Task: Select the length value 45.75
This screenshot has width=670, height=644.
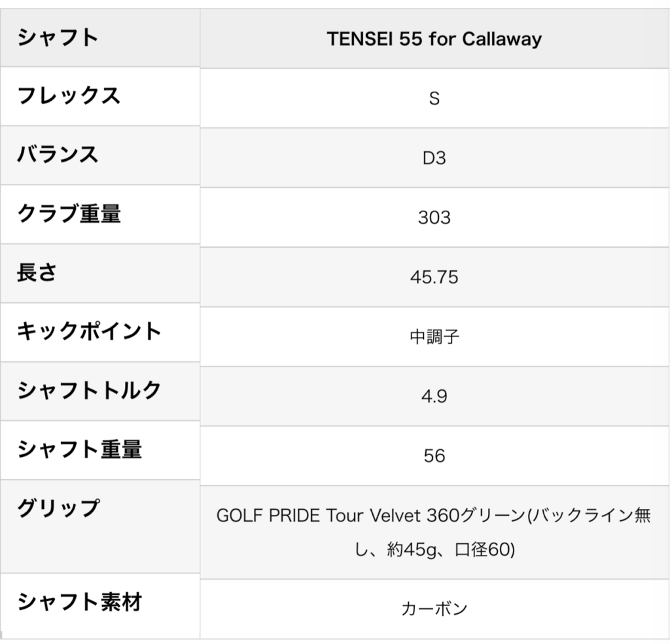Action: [x=434, y=277]
